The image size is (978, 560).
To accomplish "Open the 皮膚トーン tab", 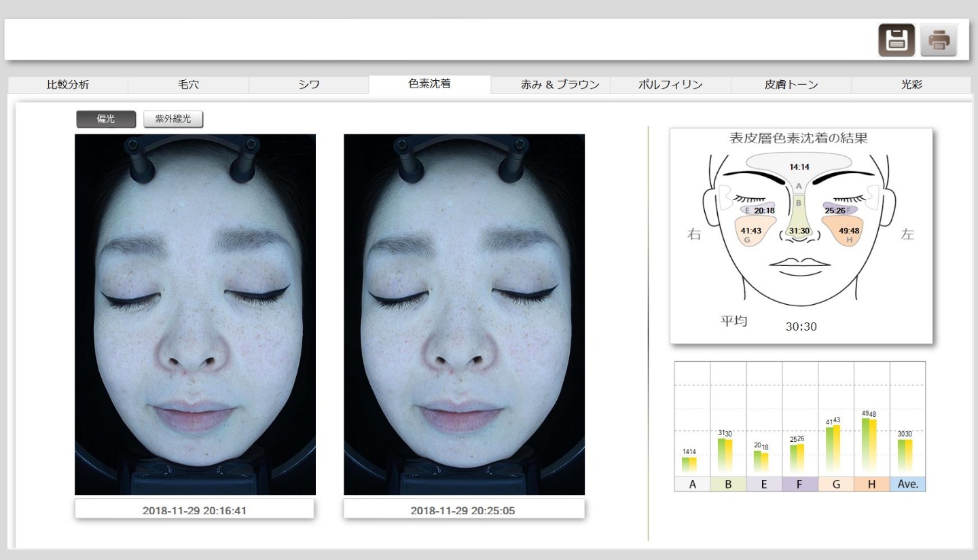I will point(791,85).
